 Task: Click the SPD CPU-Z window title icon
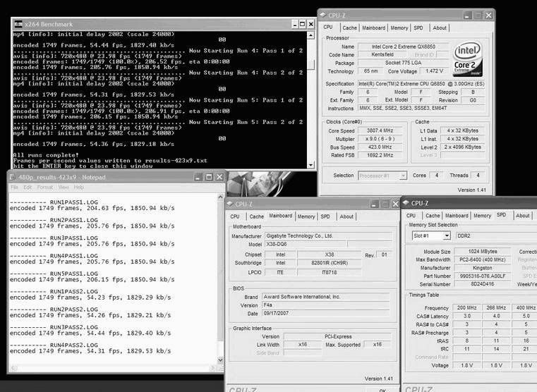(x=406, y=203)
